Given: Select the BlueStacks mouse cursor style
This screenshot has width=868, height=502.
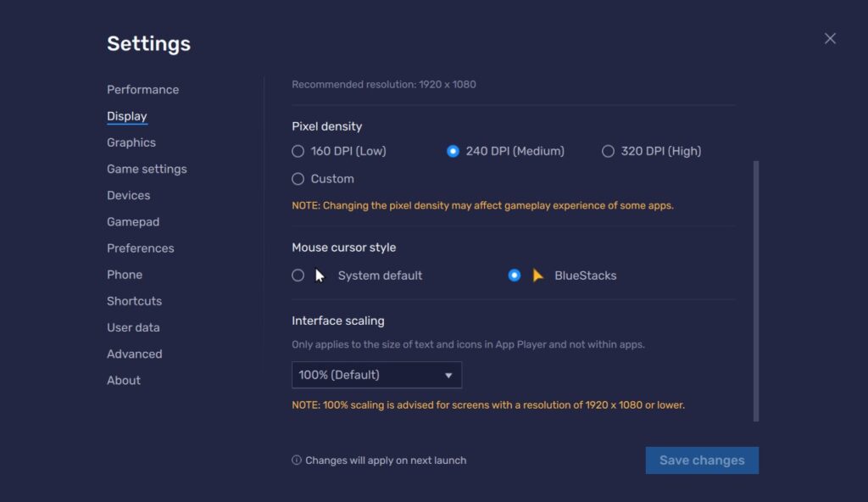Looking at the screenshot, I should tap(515, 275).
